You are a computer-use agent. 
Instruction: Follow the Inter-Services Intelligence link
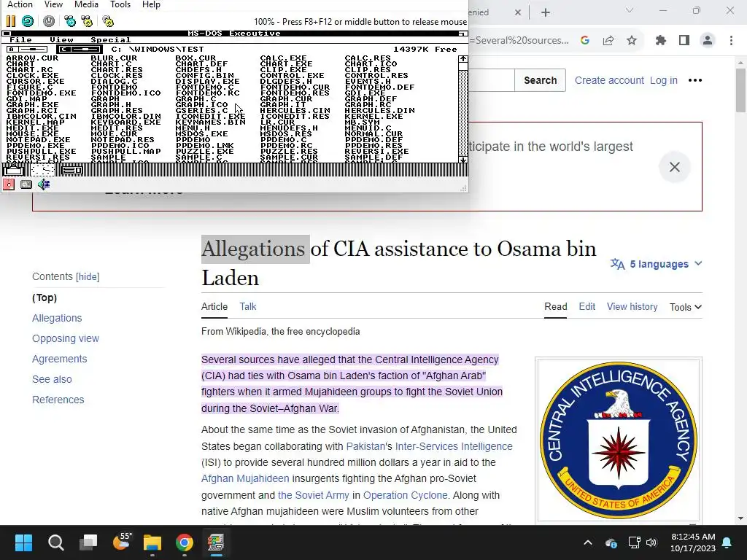(454, 446)
